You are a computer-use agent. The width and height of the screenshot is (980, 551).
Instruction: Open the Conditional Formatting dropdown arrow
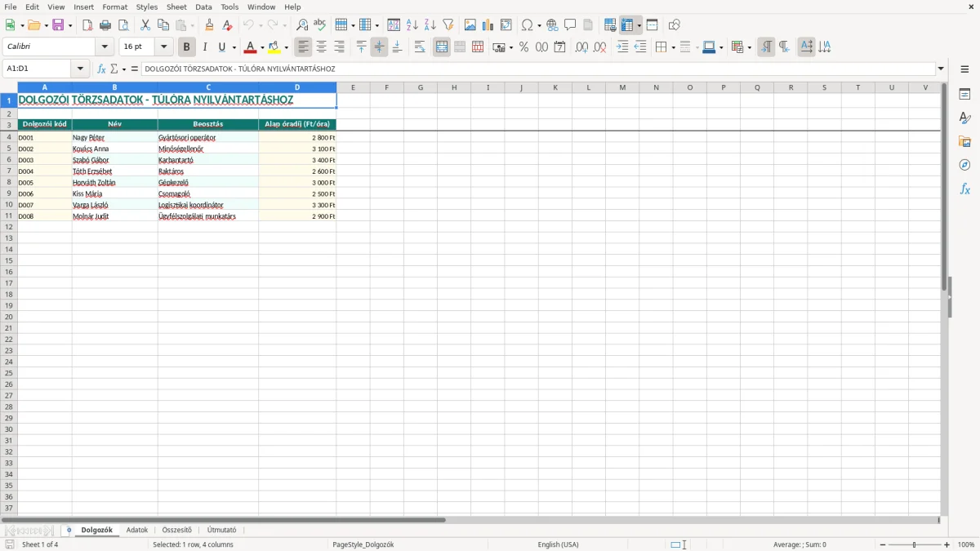749,47
